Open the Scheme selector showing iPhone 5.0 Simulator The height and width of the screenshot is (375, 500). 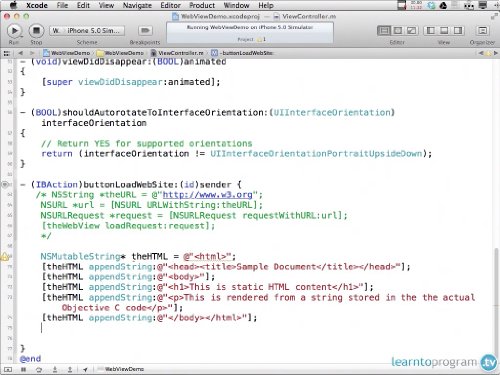pyautogui.click(x=87, y=31)
